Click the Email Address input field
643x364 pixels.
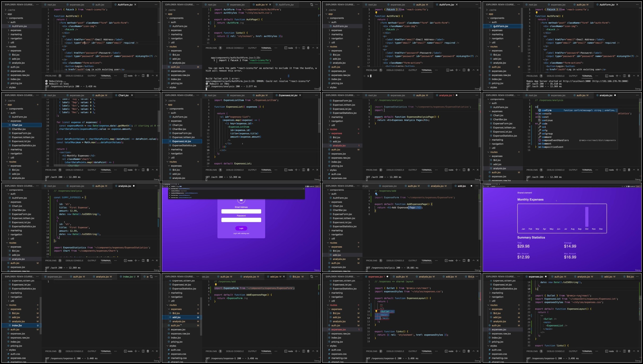pyautogui.click(x=241, y=211)
